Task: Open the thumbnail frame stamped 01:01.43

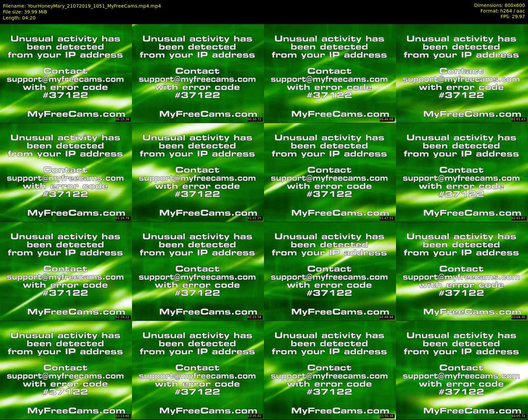Action: click(x=462, y=73)
